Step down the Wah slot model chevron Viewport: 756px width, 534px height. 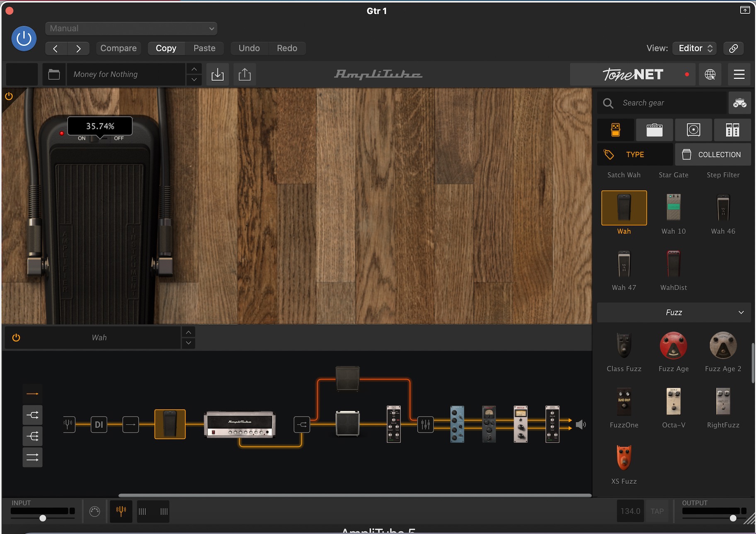coord(189,343)
